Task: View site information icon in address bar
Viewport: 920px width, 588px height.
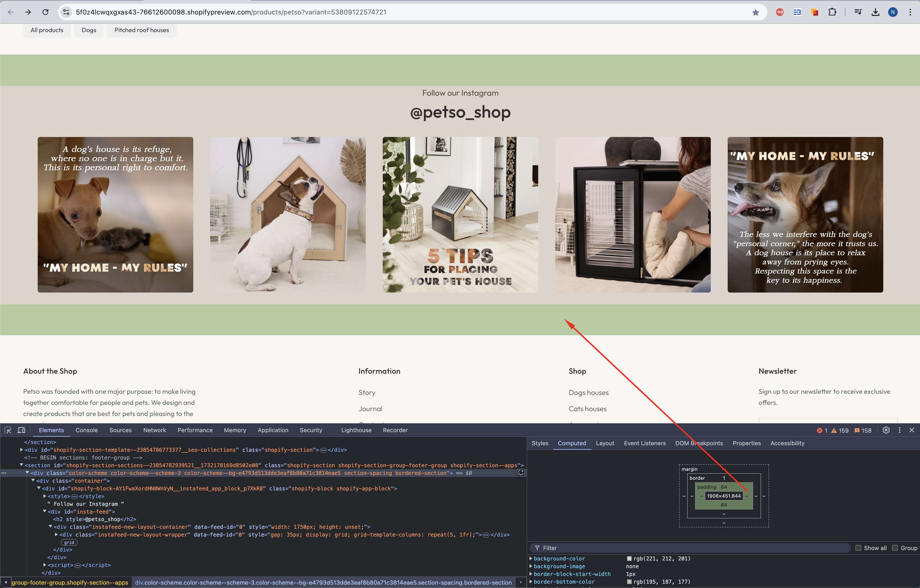Action: point(66,12)
